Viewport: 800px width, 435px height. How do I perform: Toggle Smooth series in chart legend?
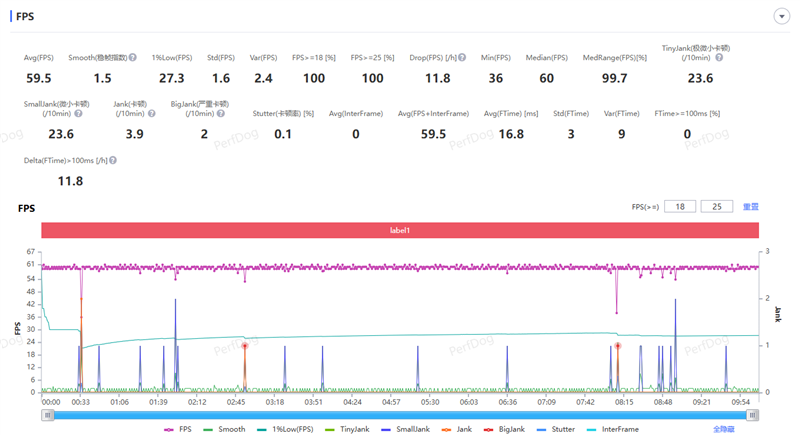click(224, 429)
